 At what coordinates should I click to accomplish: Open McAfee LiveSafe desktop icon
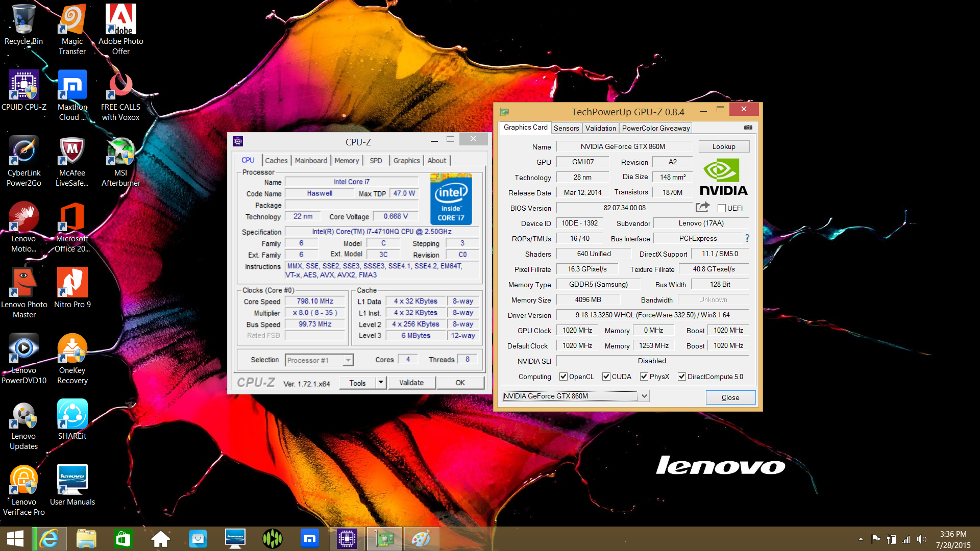click(x=72, y=161)
